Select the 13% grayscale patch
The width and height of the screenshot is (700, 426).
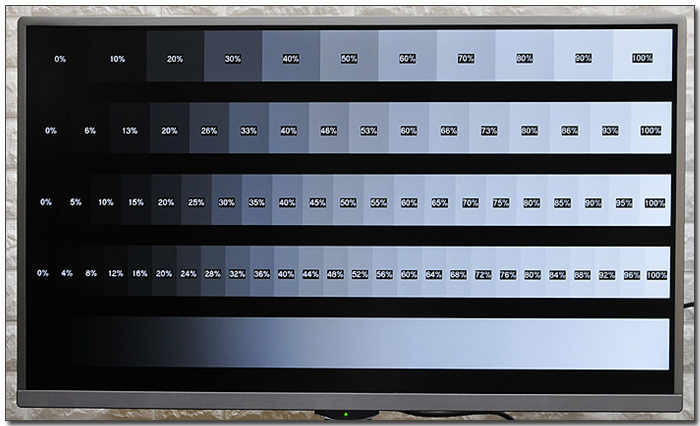coord(129,130)
